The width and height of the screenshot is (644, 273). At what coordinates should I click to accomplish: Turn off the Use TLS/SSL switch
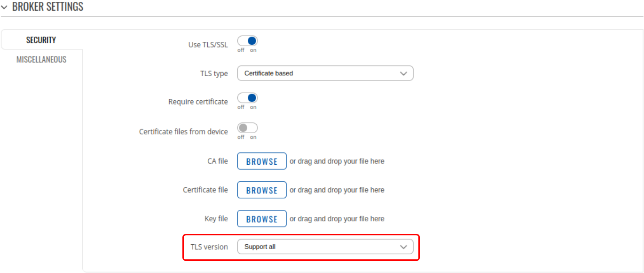click(247, 41)
